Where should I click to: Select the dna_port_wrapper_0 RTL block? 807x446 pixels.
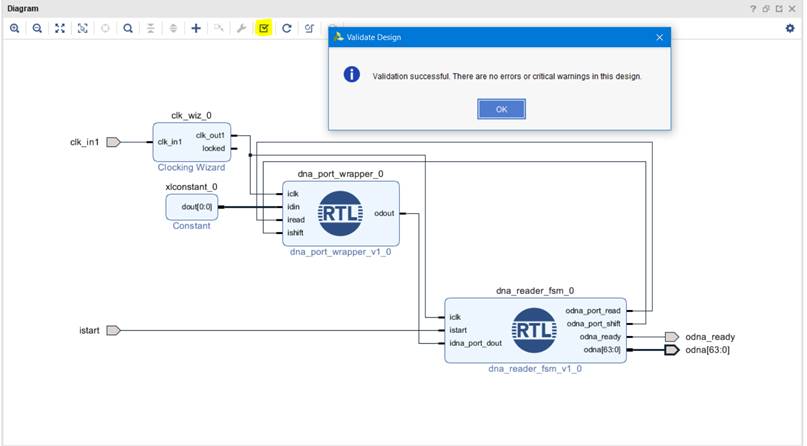pyautogui.click(x=340, y=213)
